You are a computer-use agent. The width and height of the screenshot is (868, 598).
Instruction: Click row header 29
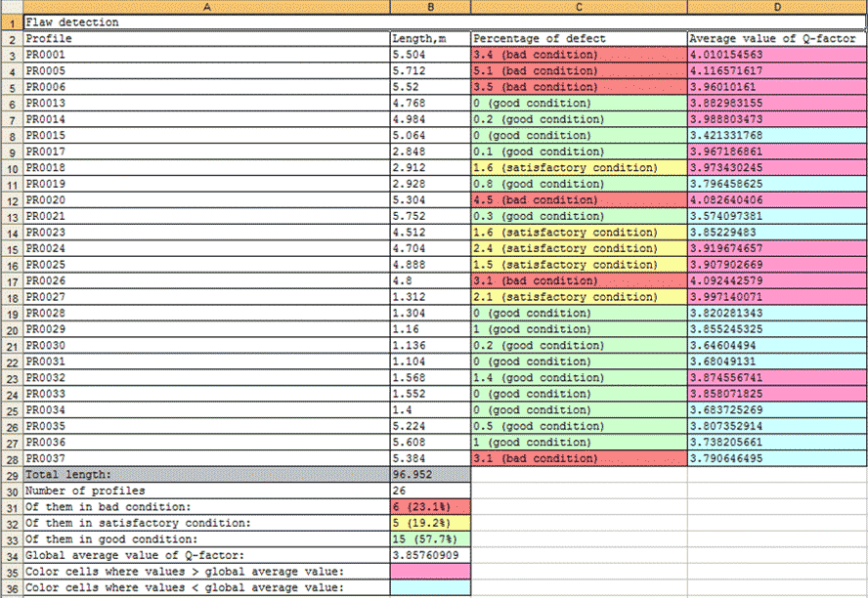[10, 474]
